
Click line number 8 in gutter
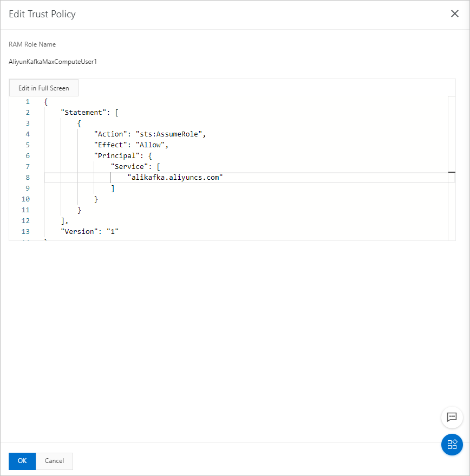[x=28, y=177]
